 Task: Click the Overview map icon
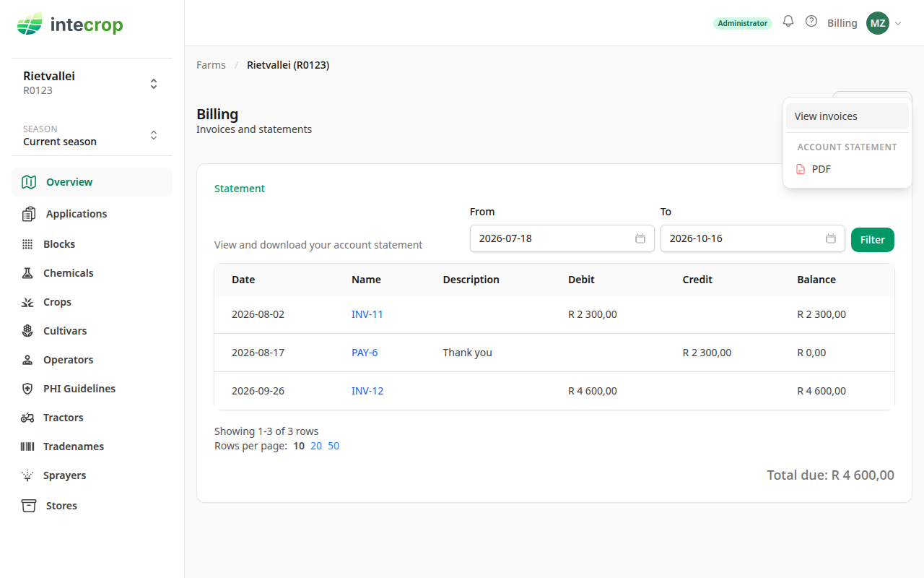coord(29,182)
